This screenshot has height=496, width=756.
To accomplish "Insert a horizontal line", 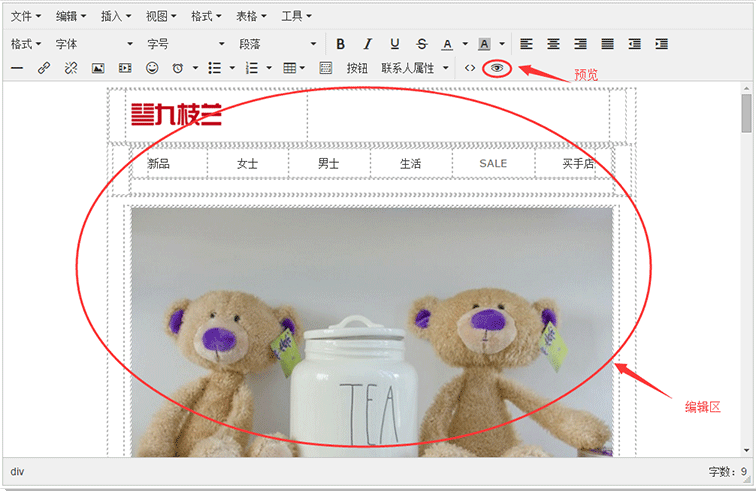I will click(17, 68).
